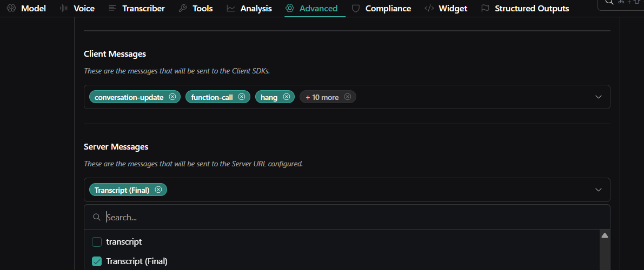
Task: Click the Analysis chart icon
Action: pyautogui.click(x=231, y=8)
